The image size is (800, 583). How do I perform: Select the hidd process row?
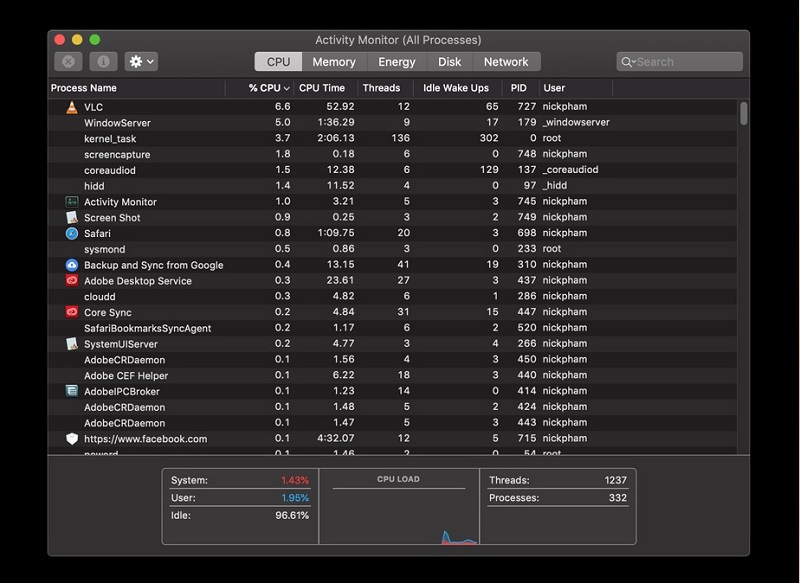[x=392, y=186]
